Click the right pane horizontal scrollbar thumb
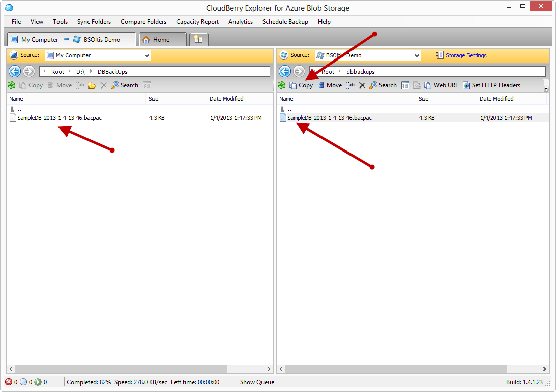 tap(396, 369)
